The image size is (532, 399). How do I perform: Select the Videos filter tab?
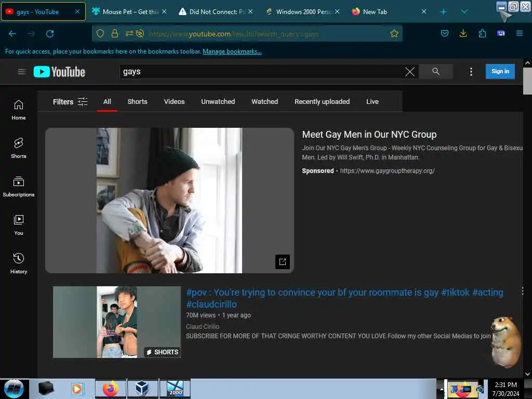174,101
